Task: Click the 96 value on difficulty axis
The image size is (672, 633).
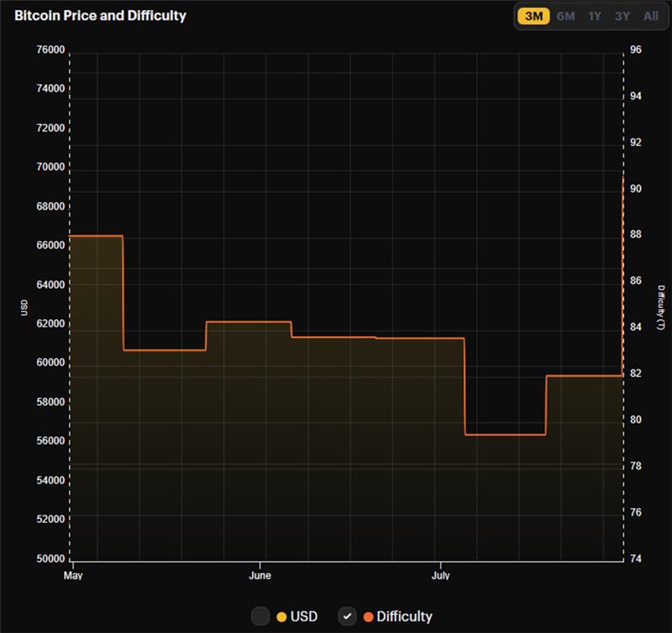Action: [636, 50]
